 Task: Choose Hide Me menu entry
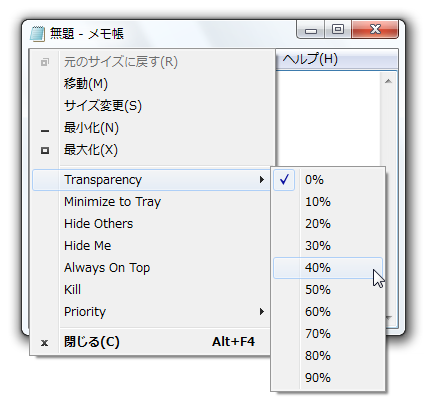pos(151,246)
